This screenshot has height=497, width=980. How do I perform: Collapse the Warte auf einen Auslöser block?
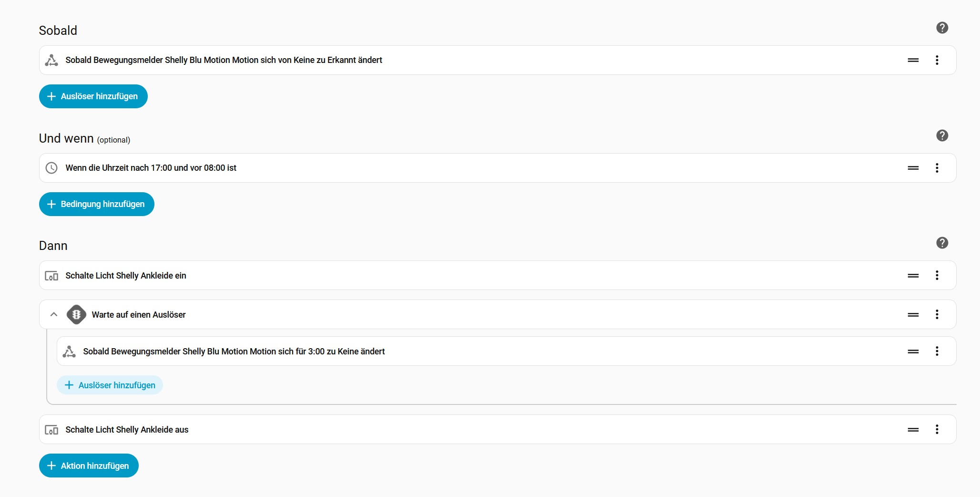pyautogui.click(x=54, y=314)
